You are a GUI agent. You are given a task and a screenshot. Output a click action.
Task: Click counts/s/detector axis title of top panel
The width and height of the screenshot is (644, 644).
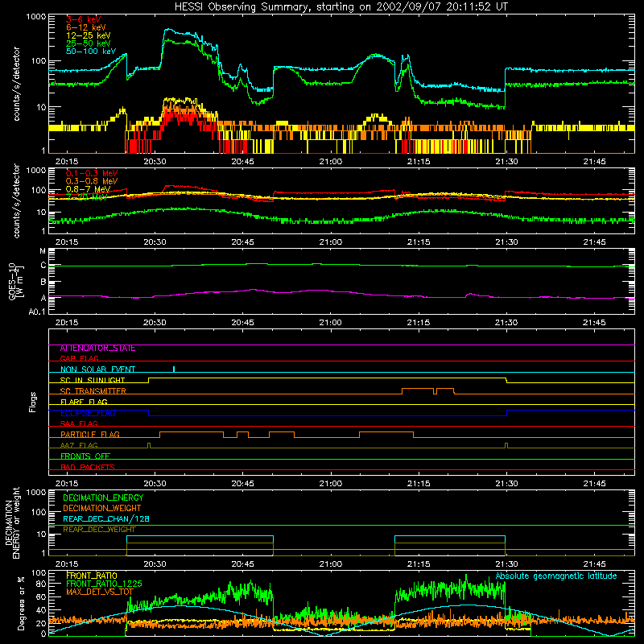coord(16,84)
